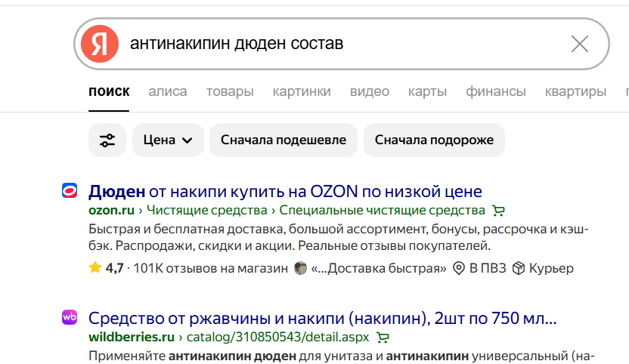Go to the видео tab
Image resolution: width=629 pixels, height=364 pixels.
(x=370, y=91)
